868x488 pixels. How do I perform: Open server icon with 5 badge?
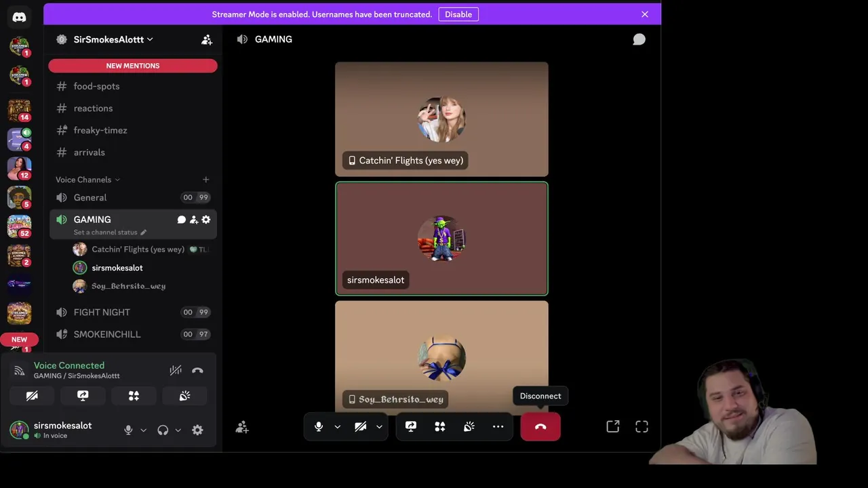click(x=19, y=197)
